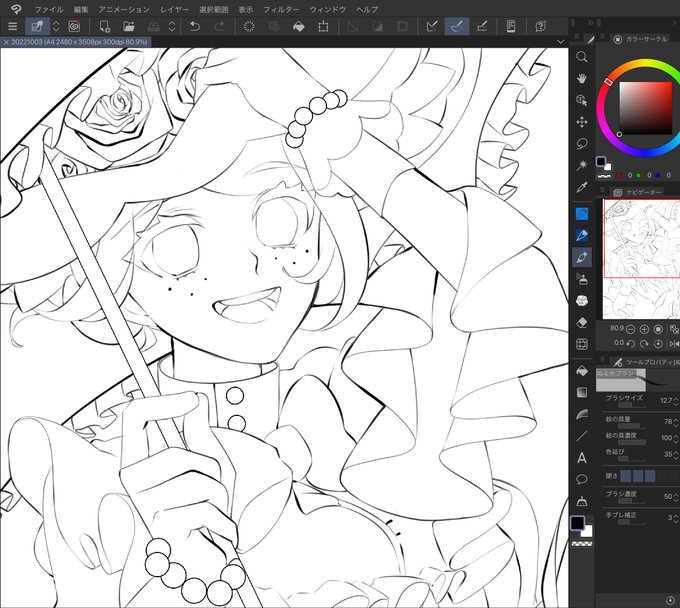Select the Figure line tool
Screen dimensions: 680x608
click(582, 436)
